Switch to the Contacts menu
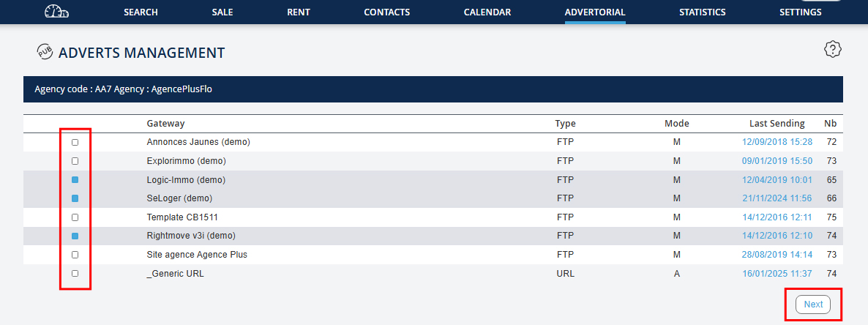 pos(386,12)
